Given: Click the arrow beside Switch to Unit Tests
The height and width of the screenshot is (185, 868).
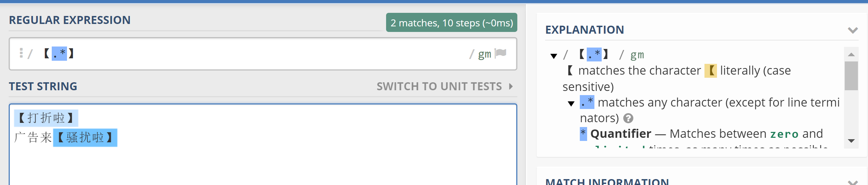Looking at the screenshot, I should [511, 86].
